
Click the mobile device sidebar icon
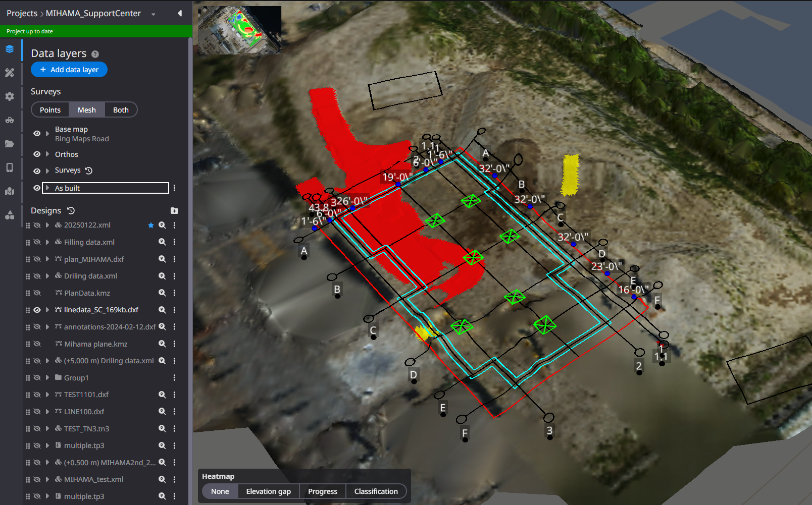[10, 167]
